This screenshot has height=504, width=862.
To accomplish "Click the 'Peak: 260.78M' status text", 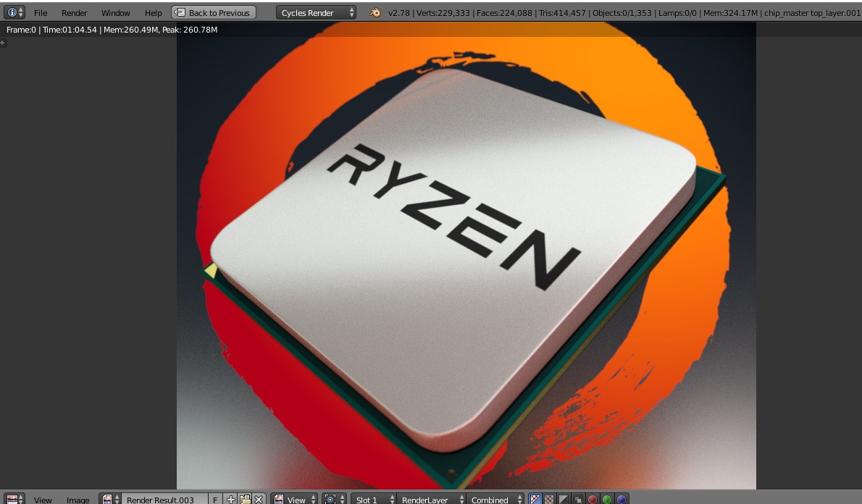I will [190, 30].
